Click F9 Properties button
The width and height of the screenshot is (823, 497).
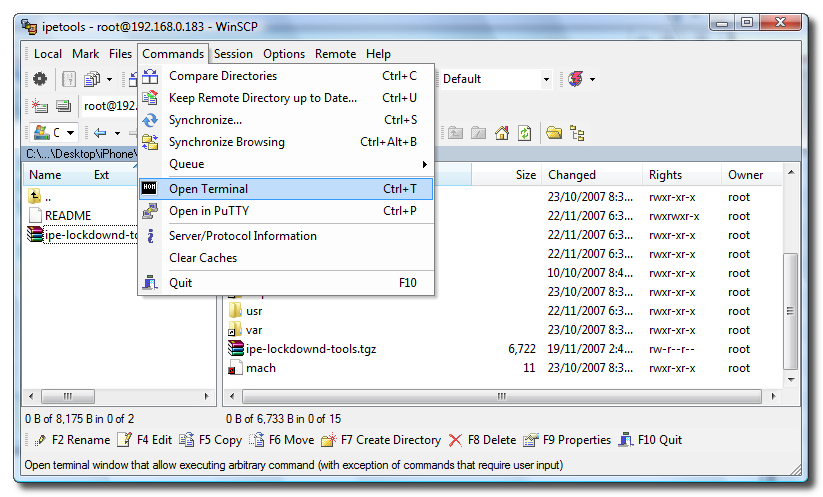tap(567, 440)
